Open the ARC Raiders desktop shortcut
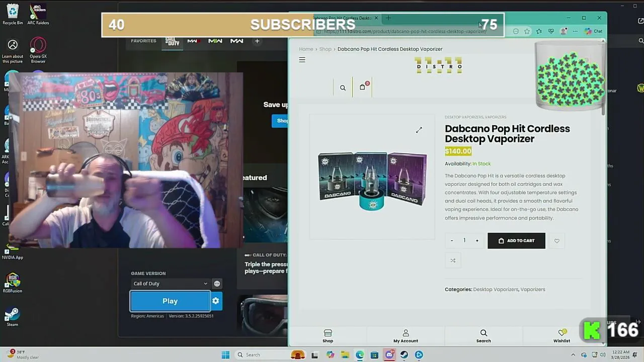The width and height of the screenshot is (644, 362). (38, 15)
